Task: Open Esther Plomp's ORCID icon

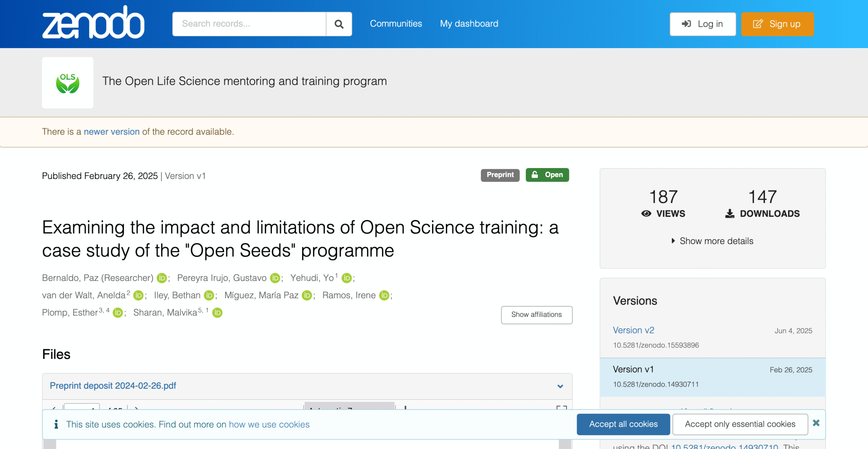Action: click(x=118, y=313)
